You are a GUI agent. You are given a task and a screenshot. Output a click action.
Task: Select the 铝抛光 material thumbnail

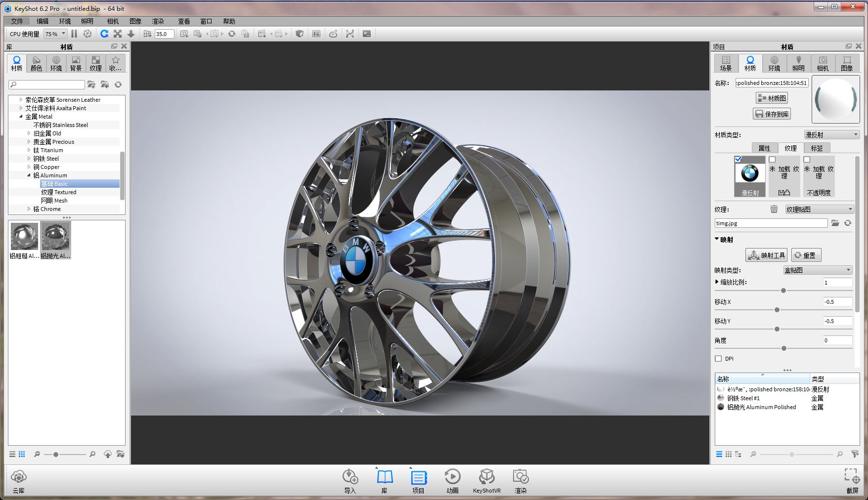pos(56,240)
